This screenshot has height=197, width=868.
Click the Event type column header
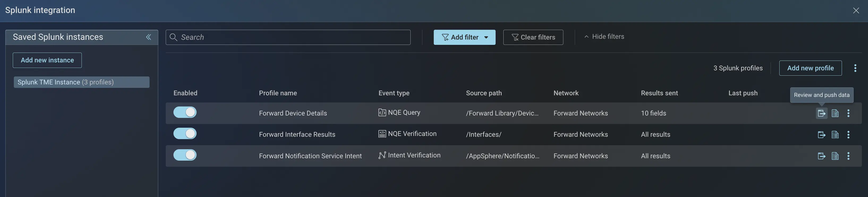click(394, 93)
